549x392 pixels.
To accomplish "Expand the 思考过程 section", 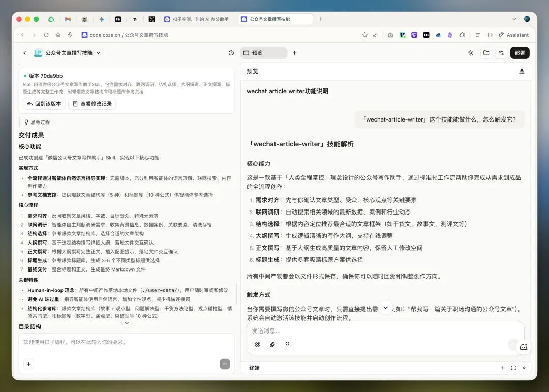I will coord(37,122).
